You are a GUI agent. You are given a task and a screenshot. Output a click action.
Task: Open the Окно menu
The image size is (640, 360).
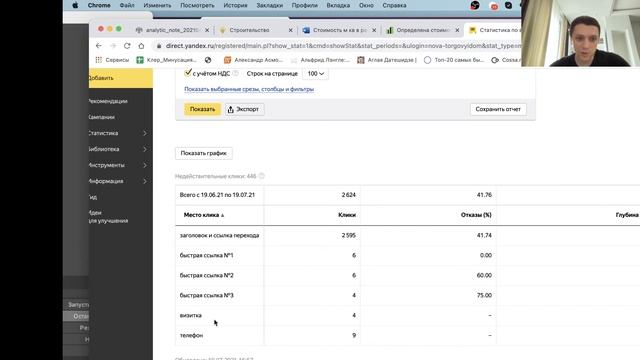[366, 5]
